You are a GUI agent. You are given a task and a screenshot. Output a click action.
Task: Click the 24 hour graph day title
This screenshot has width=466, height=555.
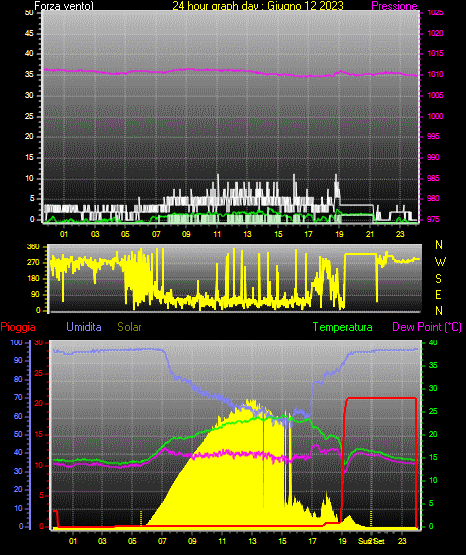pos(258,6)
